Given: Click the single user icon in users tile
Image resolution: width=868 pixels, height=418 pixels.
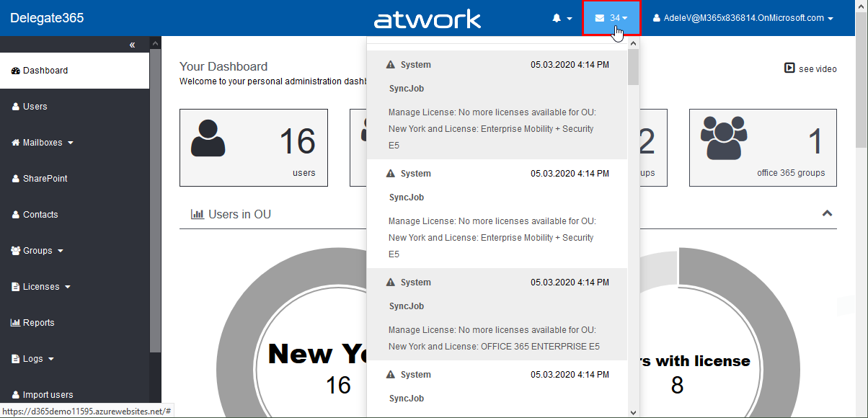Looking at the screenshot, I should (x=208, y=138).
